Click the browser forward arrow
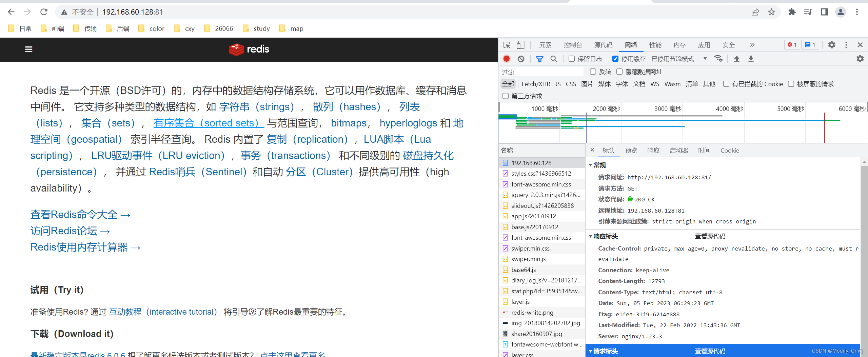The height and width of the screenshot is (357, 868). coord(27,12)
